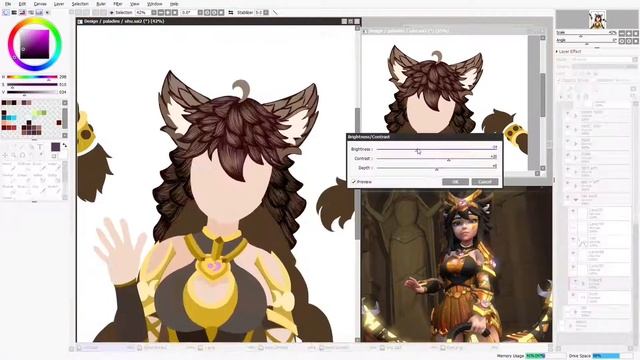The width and height of the screenshot is (640, 360).
Task: Open the Filter menu
Action: point(118,4)
